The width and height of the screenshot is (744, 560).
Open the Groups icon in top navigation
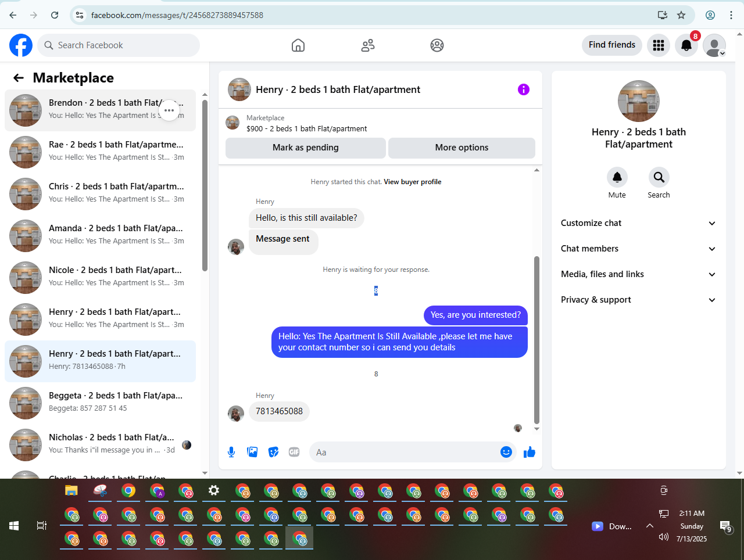pos(437,45)
